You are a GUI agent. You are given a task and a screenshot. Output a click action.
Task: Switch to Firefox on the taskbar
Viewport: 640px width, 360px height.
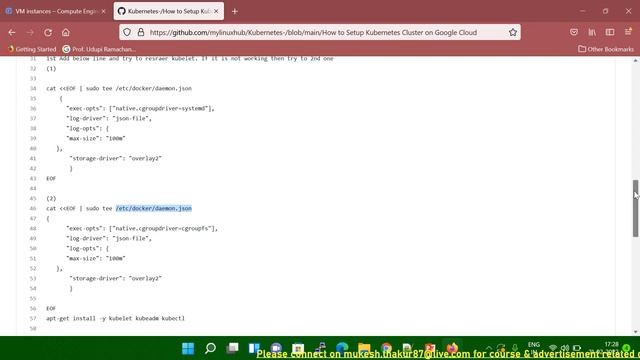pos(452,348)
